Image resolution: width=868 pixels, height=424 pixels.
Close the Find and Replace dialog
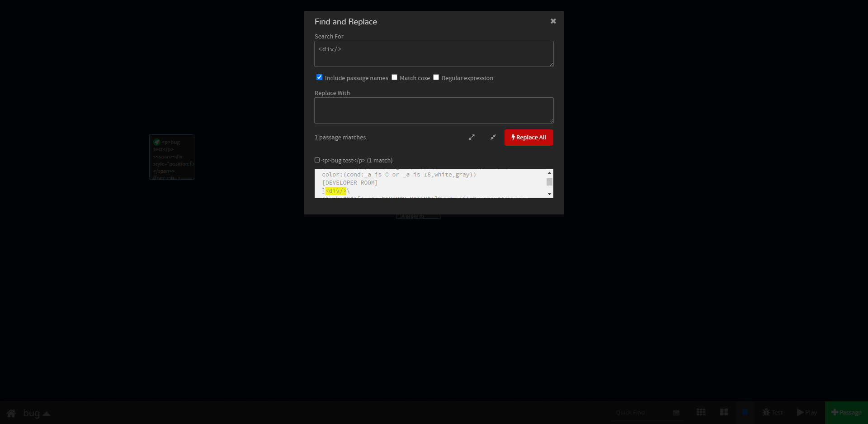click(553, 21)
